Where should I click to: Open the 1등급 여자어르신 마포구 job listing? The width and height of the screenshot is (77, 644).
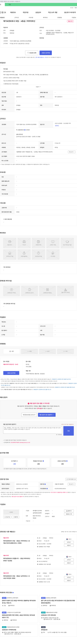point(17,560)
